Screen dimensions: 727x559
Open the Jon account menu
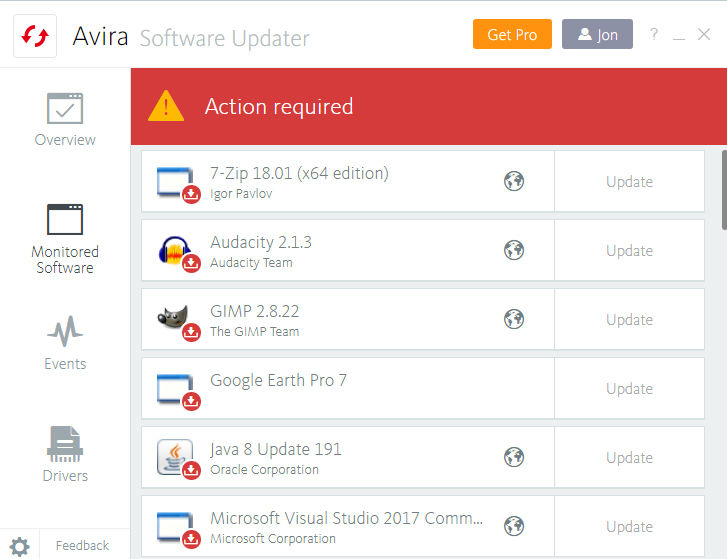(597, 34)
